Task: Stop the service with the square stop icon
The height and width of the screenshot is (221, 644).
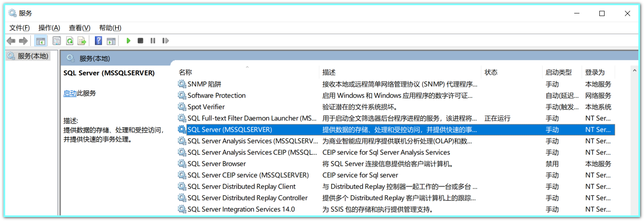Action: (x=140, y=41)
